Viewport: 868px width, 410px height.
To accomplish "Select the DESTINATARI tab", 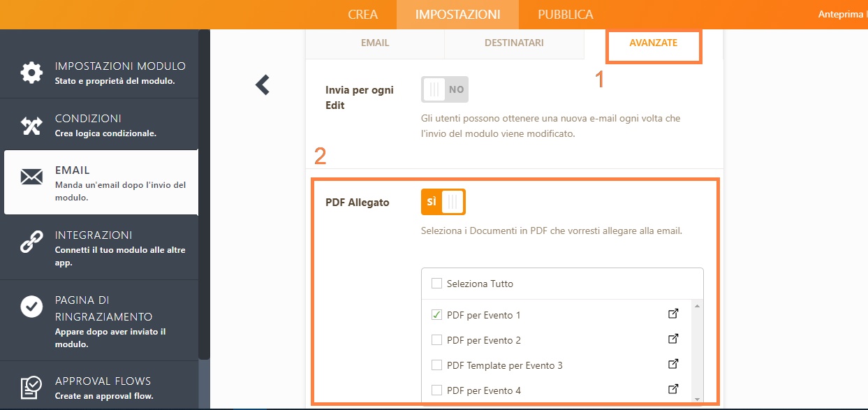I will coord(514,43).
